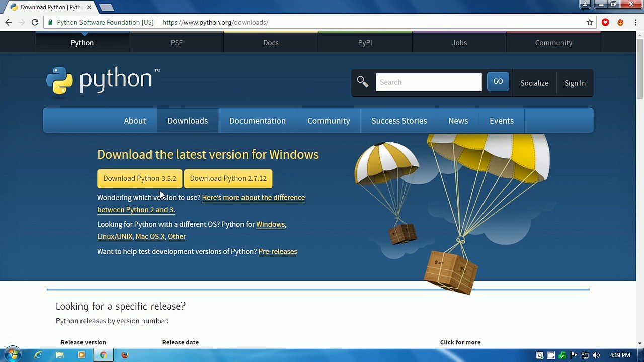Open the Chrome profile user icon
This screenshot has width=644, height=362.
pyautogui.click(x=585, y=5)
